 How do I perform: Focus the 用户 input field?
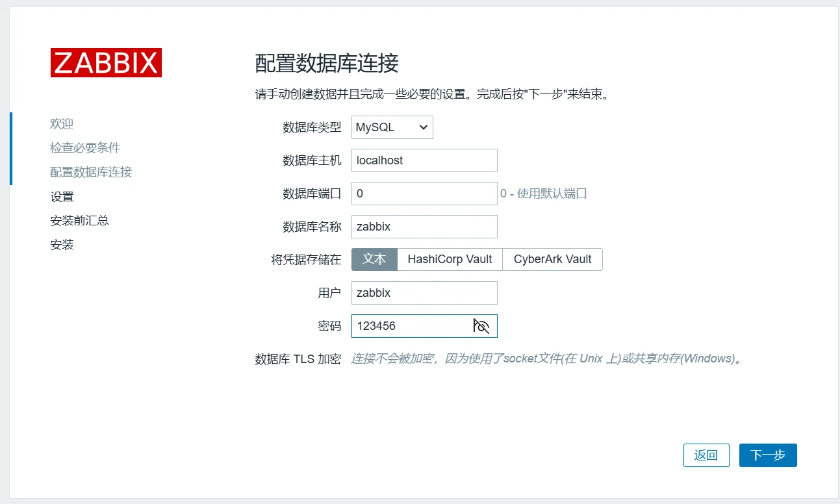424,293
